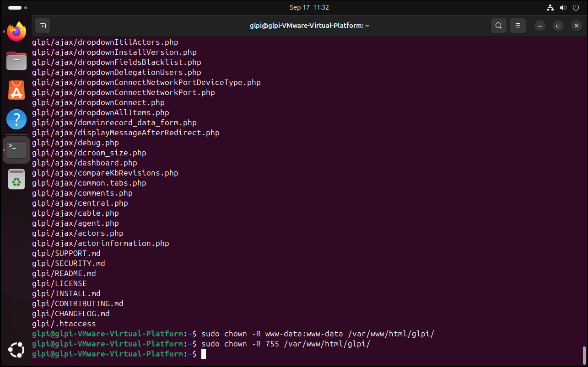Click the terminal scrollbar handle
This screenshot has height=367, width=588.
click(584, 354)
